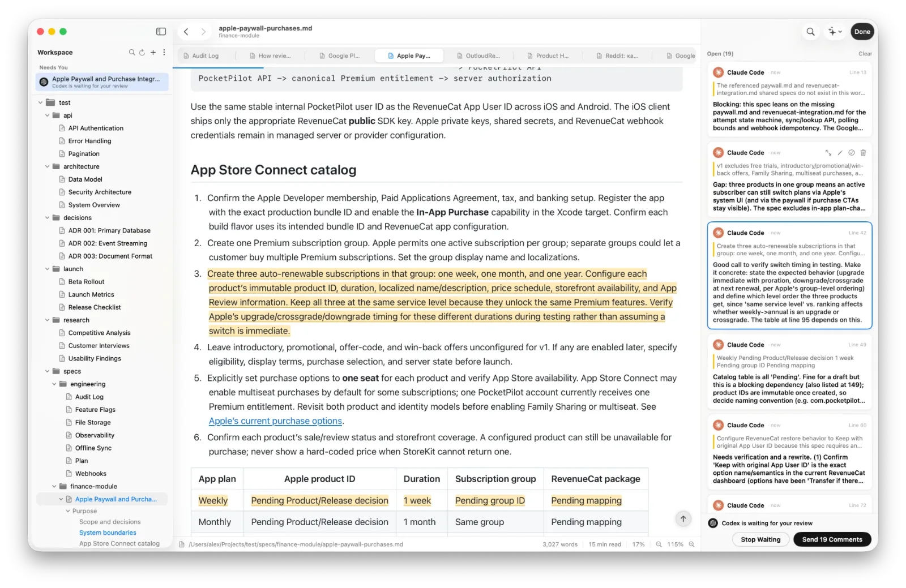Viewport: 906px width, 588px height.
Task: Collapse the architecture folder
Action: click(x=48, y=167)
